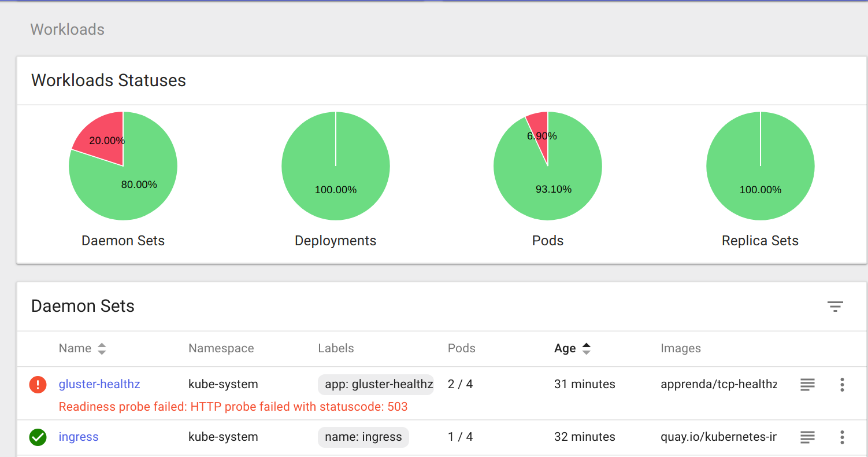Click the green check status icon of ingress

click(x=38, y=437)
